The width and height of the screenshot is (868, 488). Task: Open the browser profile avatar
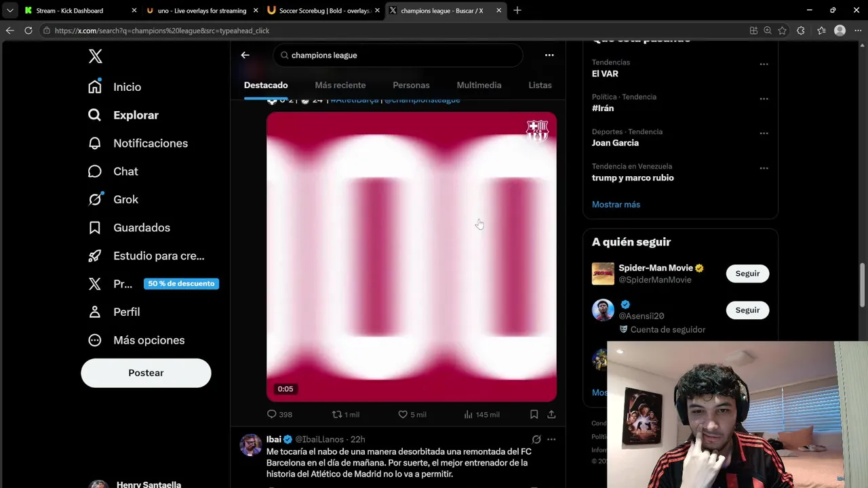coord(840,30)
